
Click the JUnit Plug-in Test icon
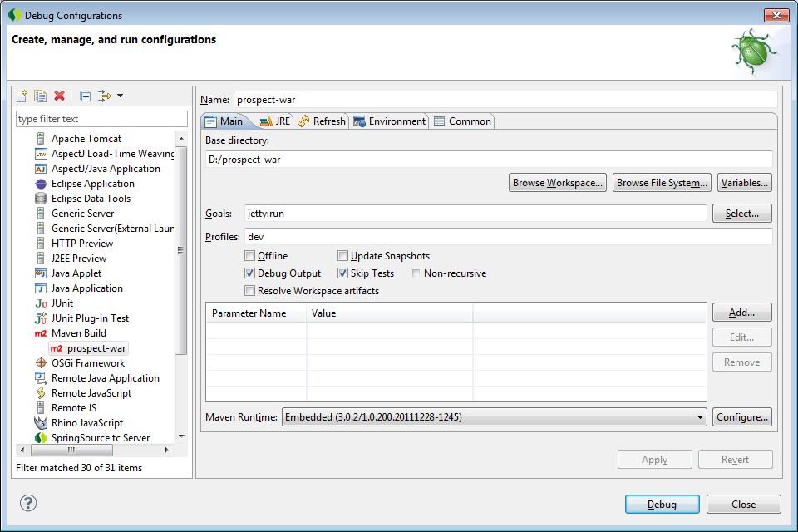[x=41, y=318]
